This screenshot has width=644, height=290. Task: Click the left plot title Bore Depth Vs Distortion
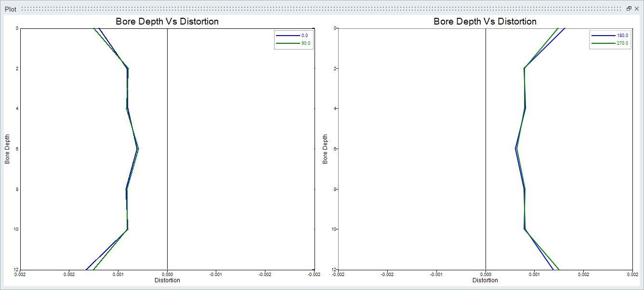[x=167, y=22]
